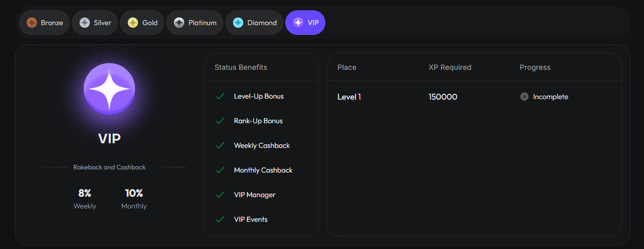Click the Rank-Up Bonus benefit label
Viewport: 644px width, 249px height.
[x=258, y=121]
